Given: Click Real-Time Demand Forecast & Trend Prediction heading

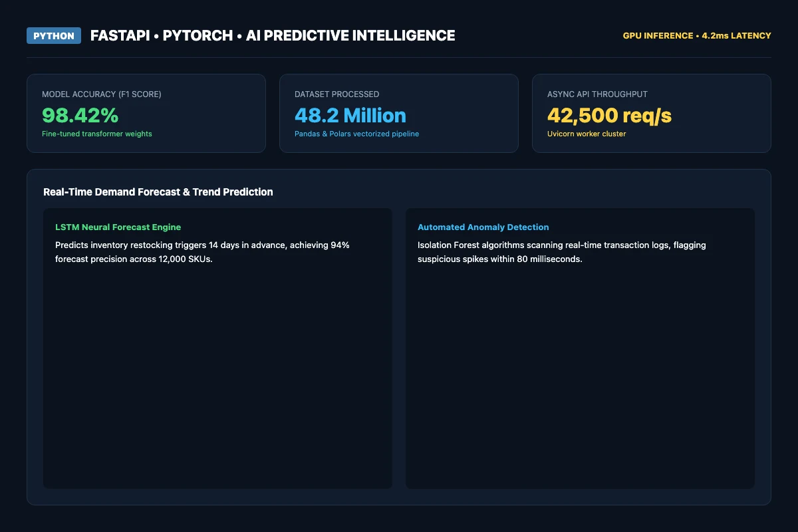Looking at the screenshot, I should coord(158,192).
